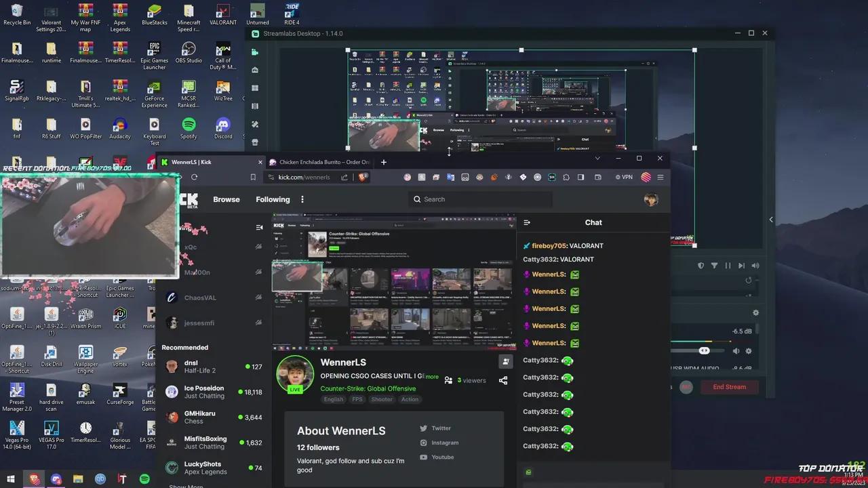The height and width of the screenshot is (488, 868).
Task: Go to Kick Browse page
Action: click(x=226, y=199)
